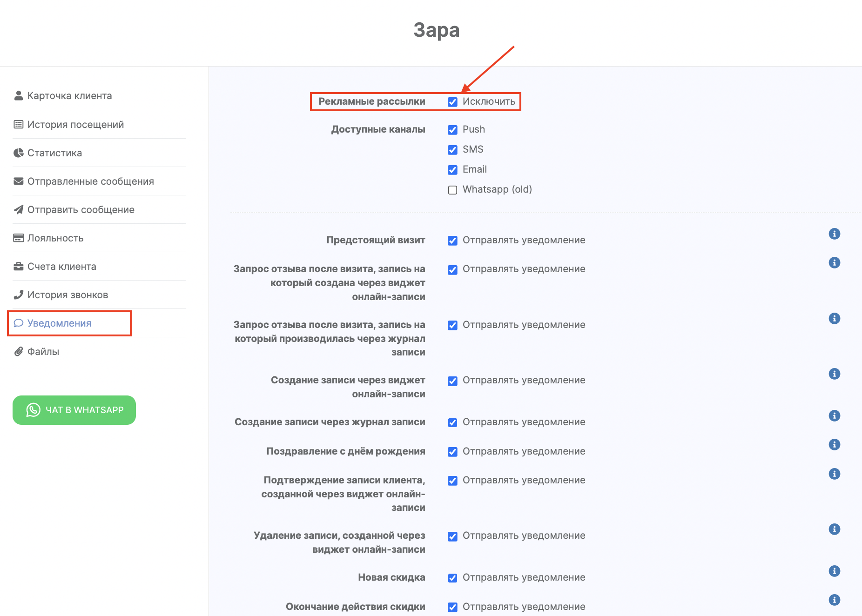Click the pie chart icon for Статистика
This screenshot has height=616, width=862.
[19, 153]
